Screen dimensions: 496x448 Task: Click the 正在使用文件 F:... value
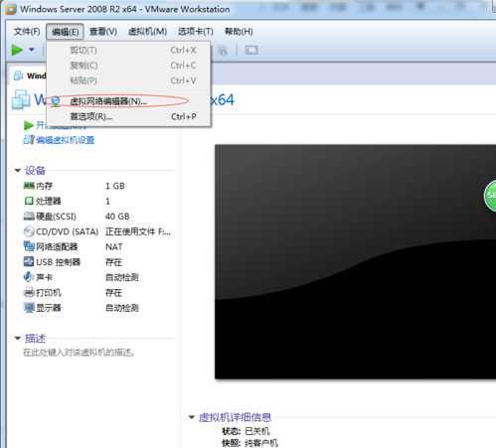click(138, 231)
